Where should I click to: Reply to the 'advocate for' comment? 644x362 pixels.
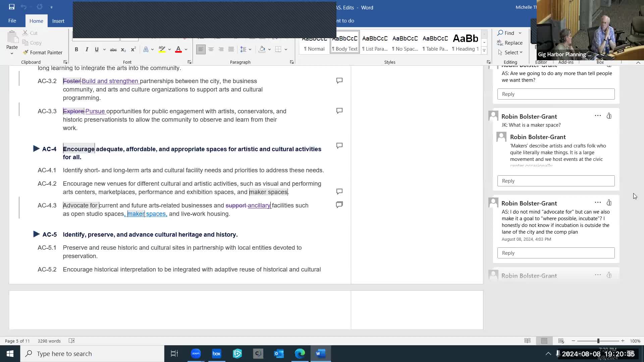pos(556,253)
